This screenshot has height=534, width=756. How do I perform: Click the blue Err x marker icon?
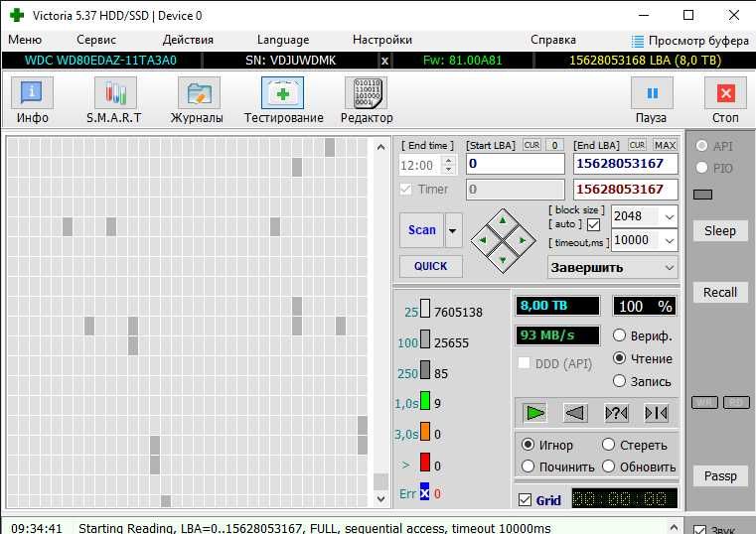pyautogui.click(x=424, y=491)
